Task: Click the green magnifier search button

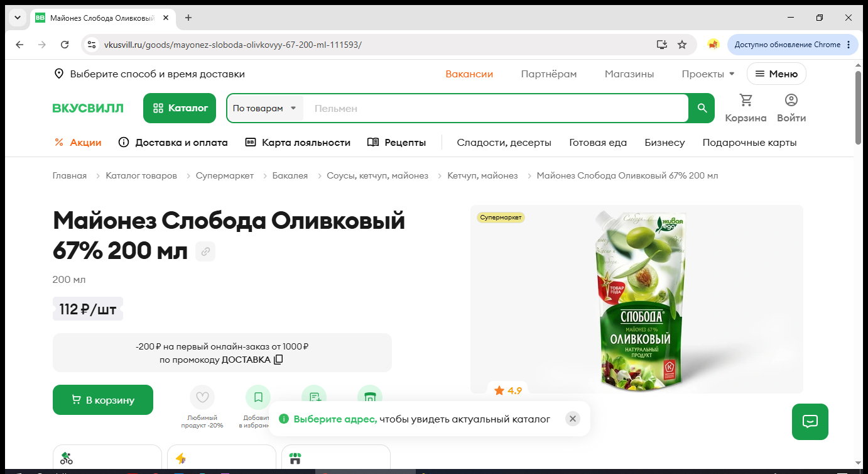Action: (702, 108)
